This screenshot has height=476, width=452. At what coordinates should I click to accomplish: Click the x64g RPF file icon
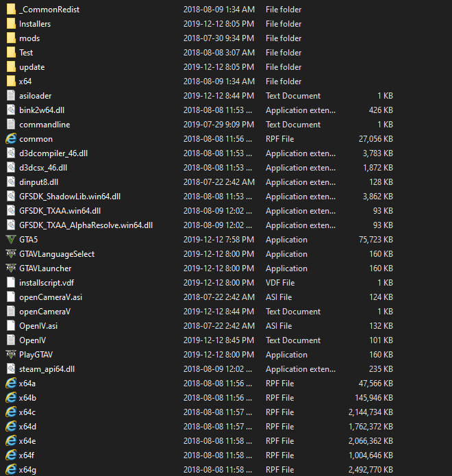tap(11, 470)
